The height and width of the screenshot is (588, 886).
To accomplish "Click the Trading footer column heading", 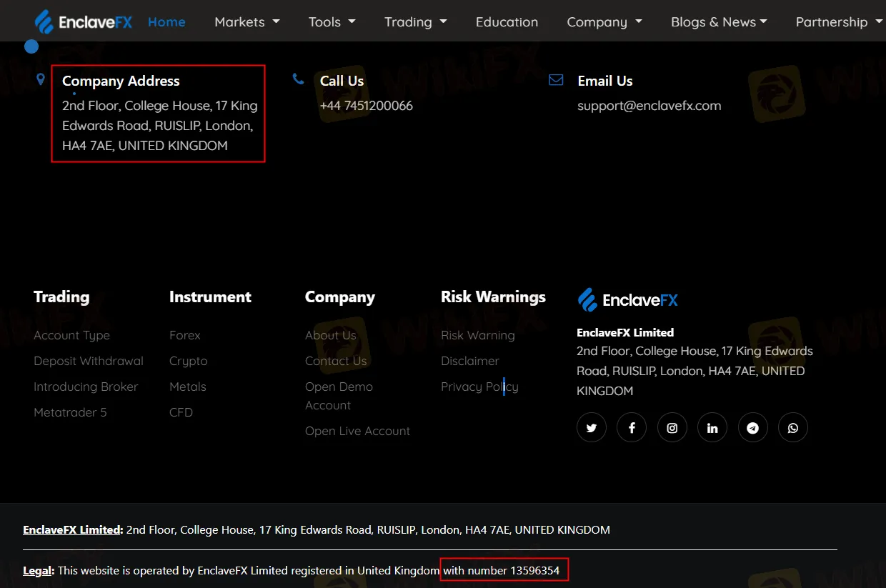I will (x=61, y=297).
